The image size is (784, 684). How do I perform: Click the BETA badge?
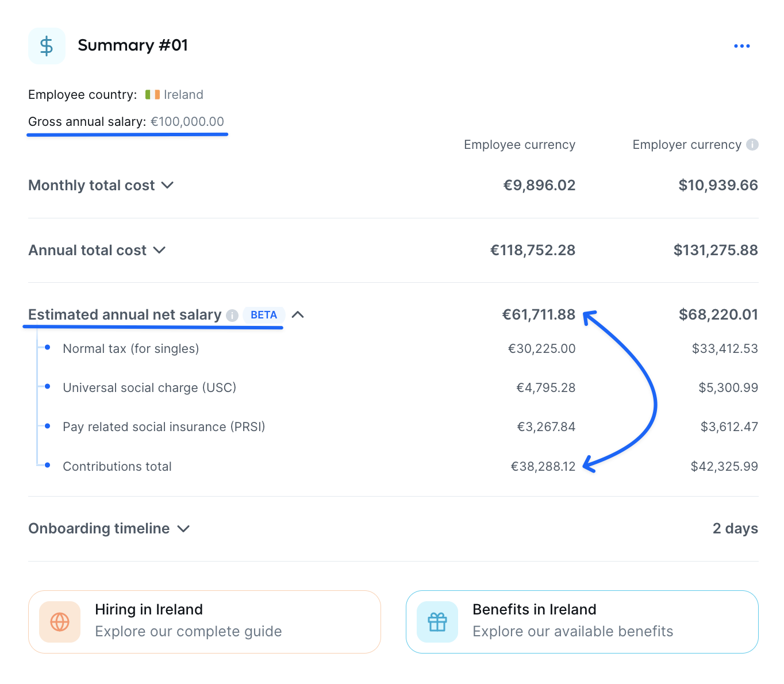point(264,315)
